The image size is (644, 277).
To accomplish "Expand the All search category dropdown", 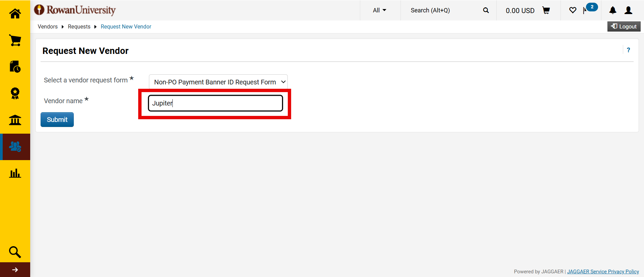I will coord(380,10).
